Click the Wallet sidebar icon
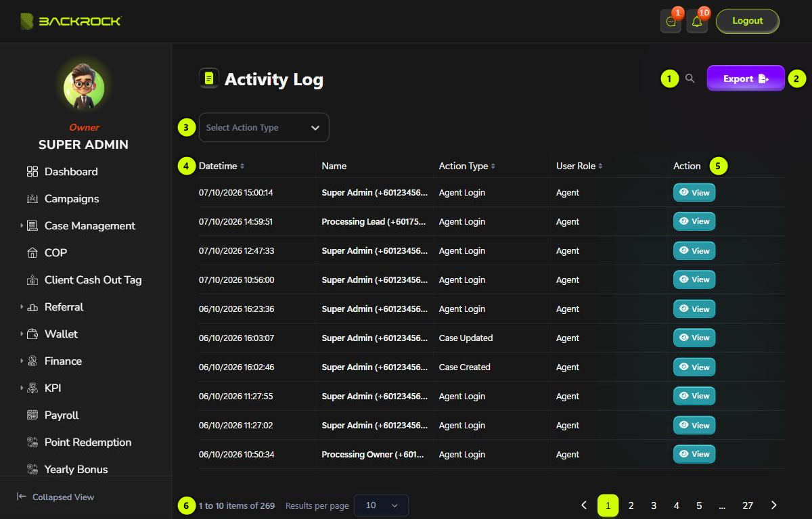This screenshot has height=519, width=812. (x=32, y=334)
